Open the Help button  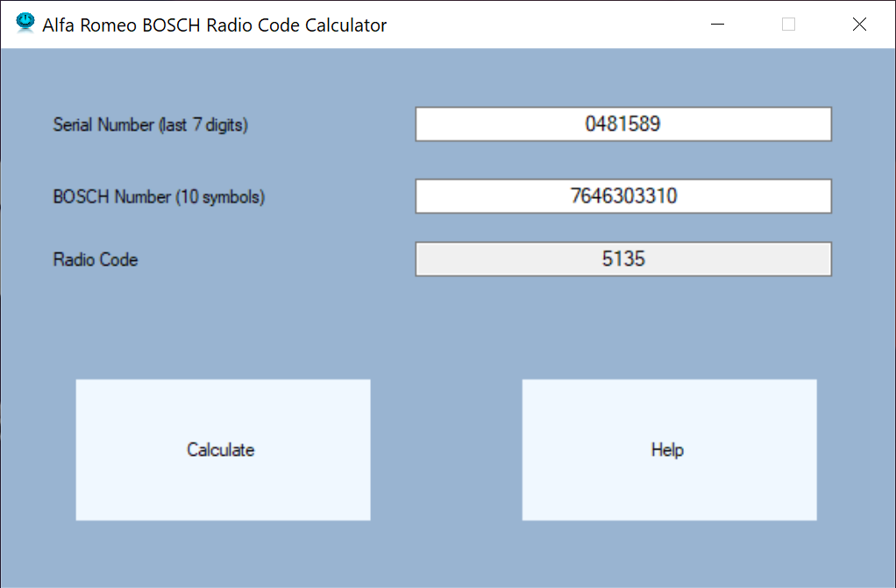pos(669,450)
